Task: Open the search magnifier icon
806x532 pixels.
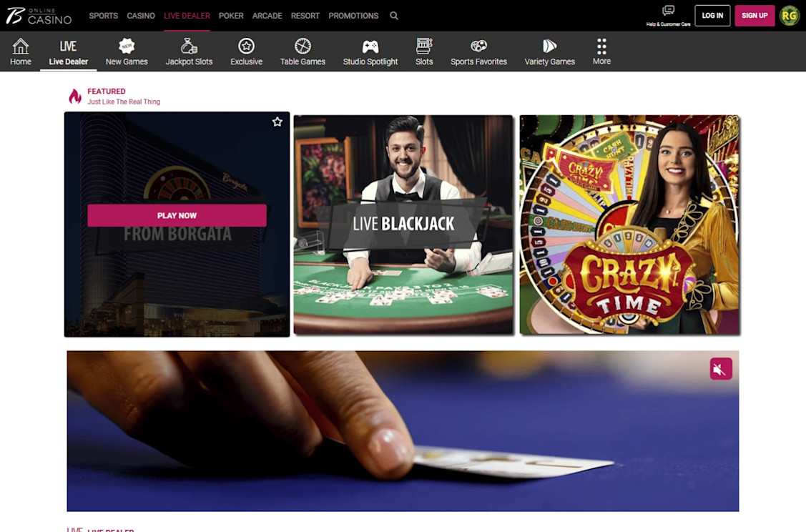Action: 394,16
